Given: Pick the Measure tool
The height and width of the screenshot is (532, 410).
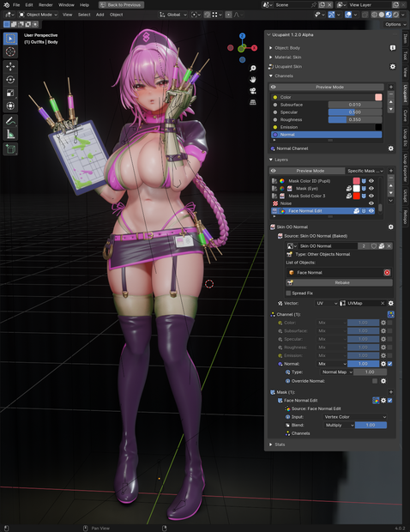Looking at the screenshot, I should [10, 135].
